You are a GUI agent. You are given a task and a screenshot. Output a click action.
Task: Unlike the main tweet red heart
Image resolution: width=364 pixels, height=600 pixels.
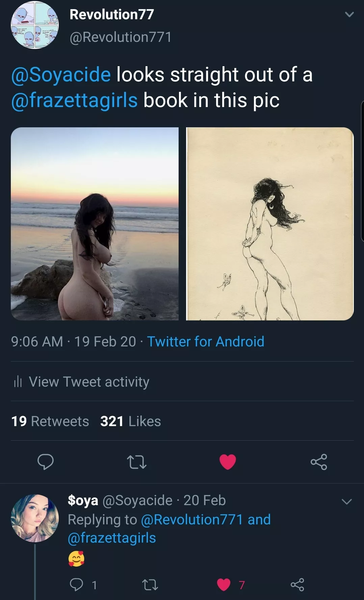pos(228,462)
